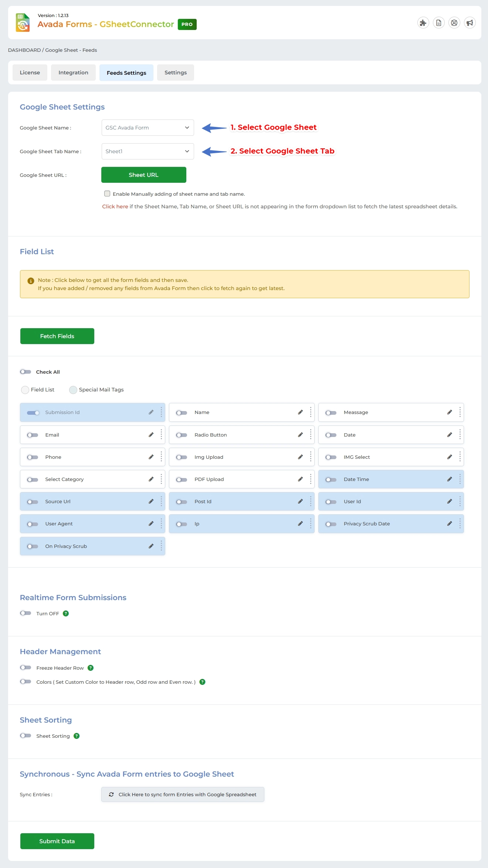Open the License tab
The width and height of the screenshot is (488, 868).
30,73
